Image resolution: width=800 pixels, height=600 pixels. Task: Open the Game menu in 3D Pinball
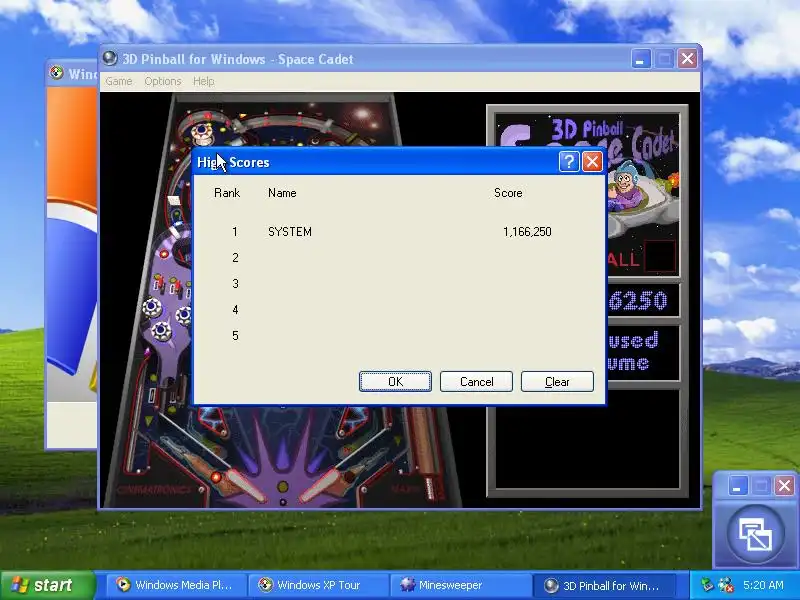tap(119, 81)
